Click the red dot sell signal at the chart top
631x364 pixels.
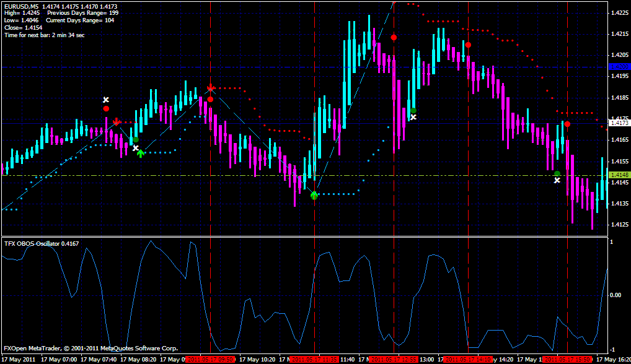[394, 37]
